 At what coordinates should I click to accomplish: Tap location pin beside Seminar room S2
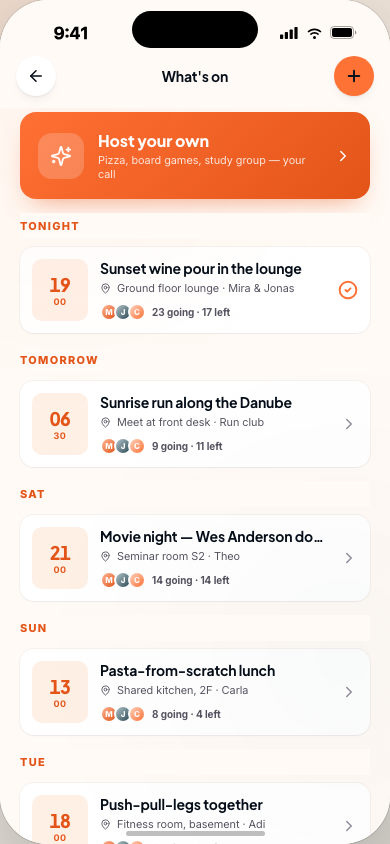(x=105, y=557)
